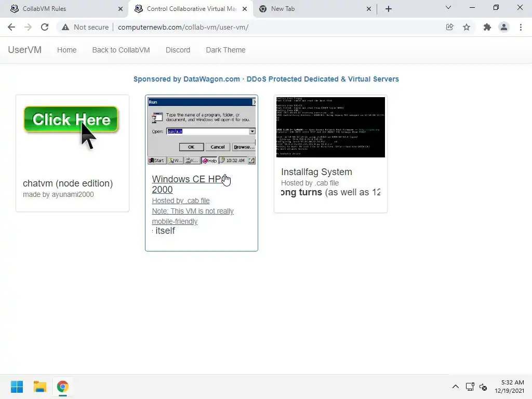Expand the tab search chevron
Viewport: 532px width, 399px height.
(x=448, y=7)
